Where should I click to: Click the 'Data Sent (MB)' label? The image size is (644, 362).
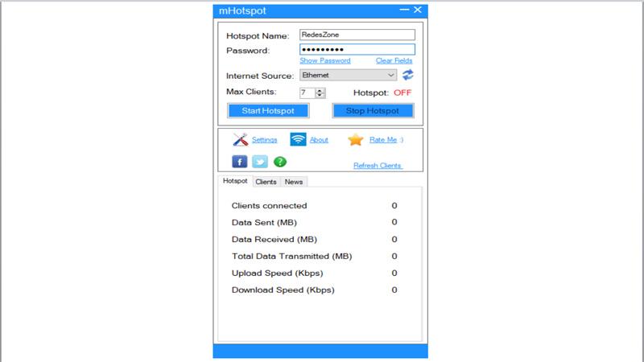click(264, 222)
